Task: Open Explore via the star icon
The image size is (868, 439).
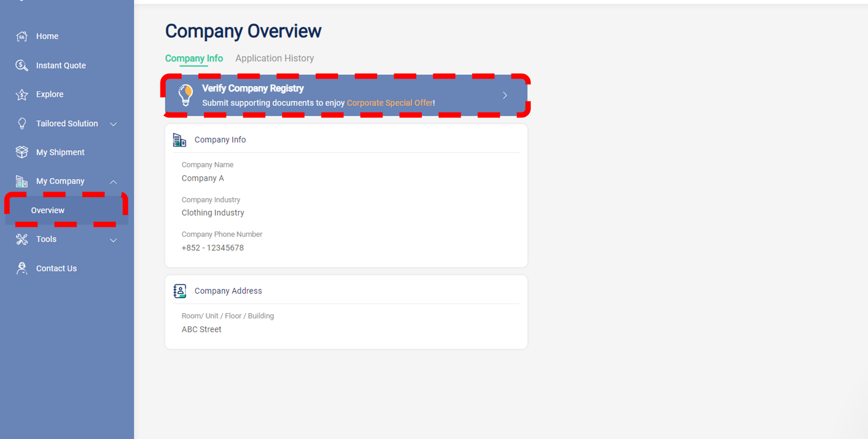Action: coord(21,94)
